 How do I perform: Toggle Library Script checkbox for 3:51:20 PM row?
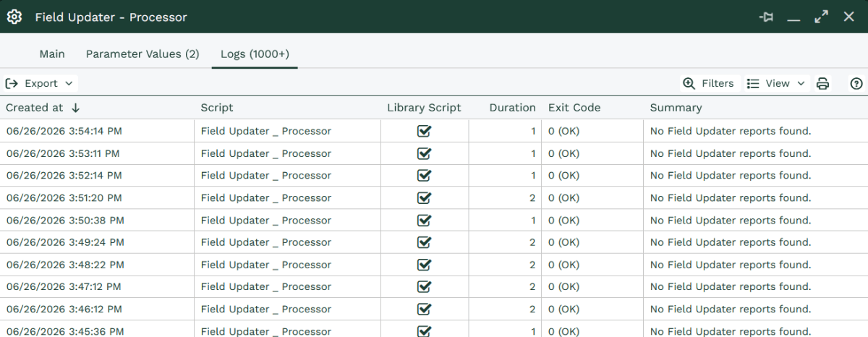[x=424, y=198]
